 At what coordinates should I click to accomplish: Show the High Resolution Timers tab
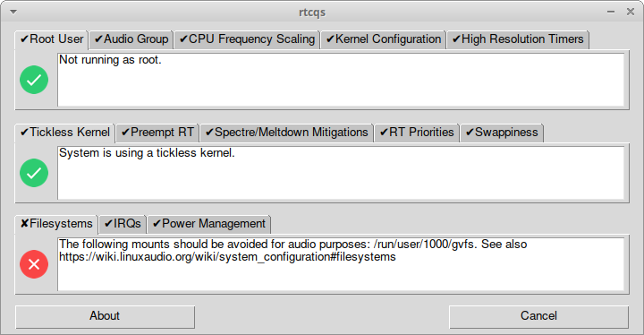pos(518,39)
